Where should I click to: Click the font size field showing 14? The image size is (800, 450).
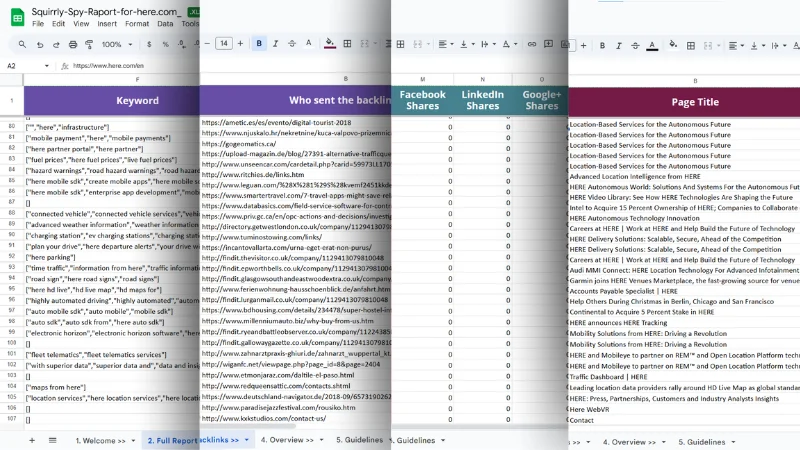click(x=224, y=44)
